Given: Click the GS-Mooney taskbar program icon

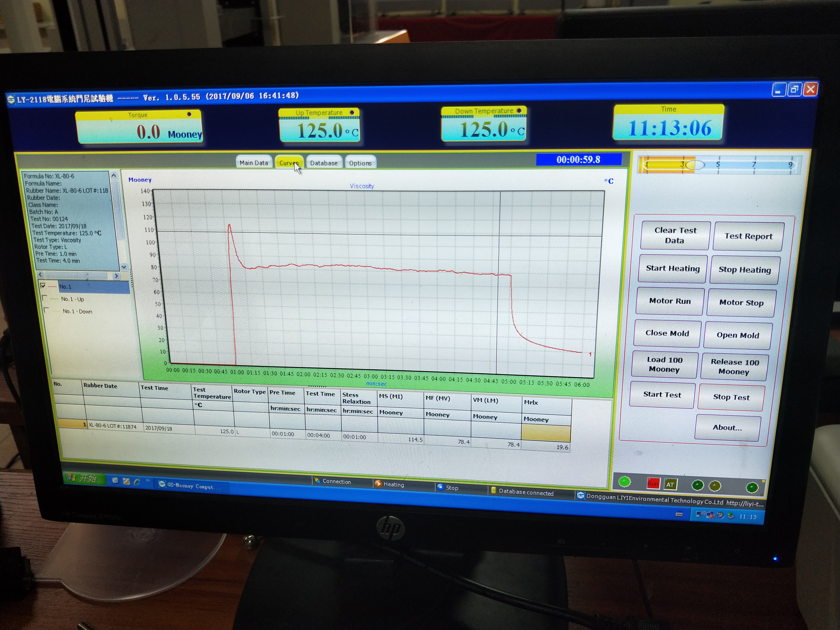Looking at the screenshot, I should (162, 484).
